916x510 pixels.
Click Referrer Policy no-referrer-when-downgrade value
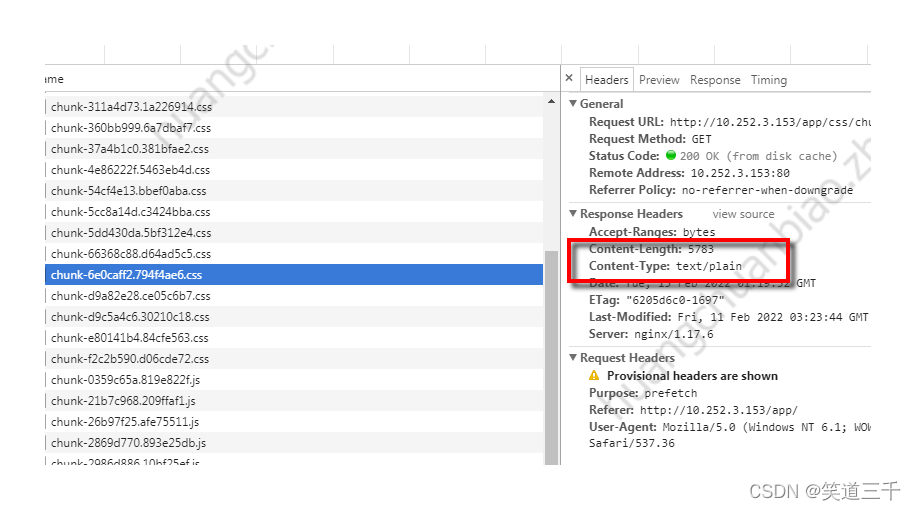click(767, 190)
